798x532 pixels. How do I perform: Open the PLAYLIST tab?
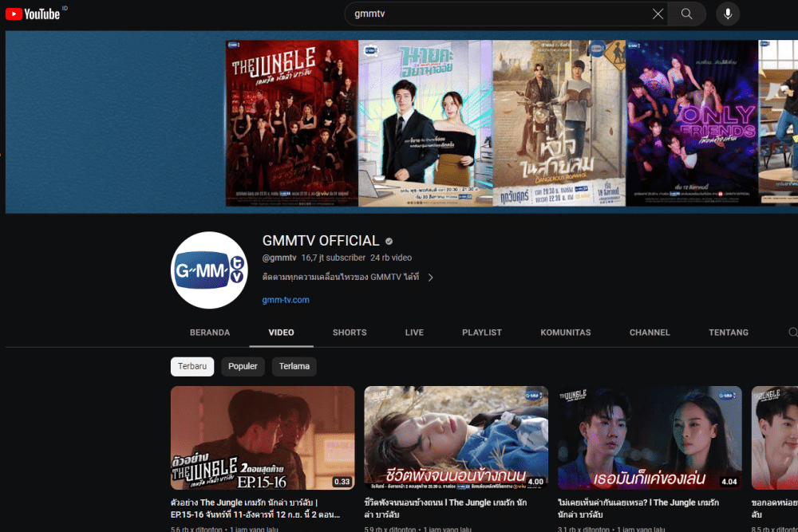click(482, 333)
